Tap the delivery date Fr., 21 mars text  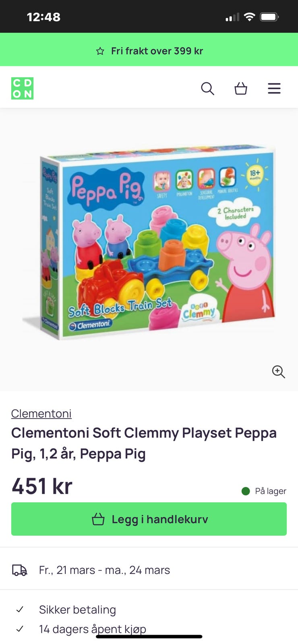coord(67,570)
